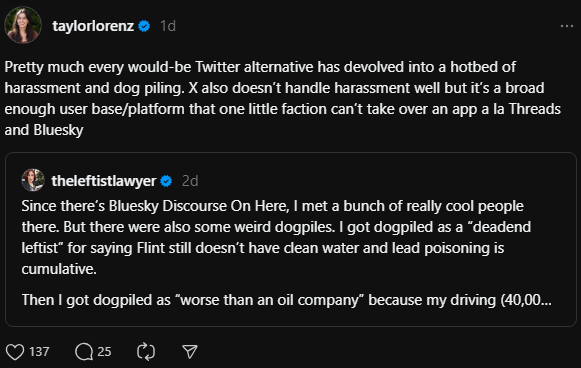Repost using the circular arrows icon
The image size is (581, 368).
pos(146,351)
